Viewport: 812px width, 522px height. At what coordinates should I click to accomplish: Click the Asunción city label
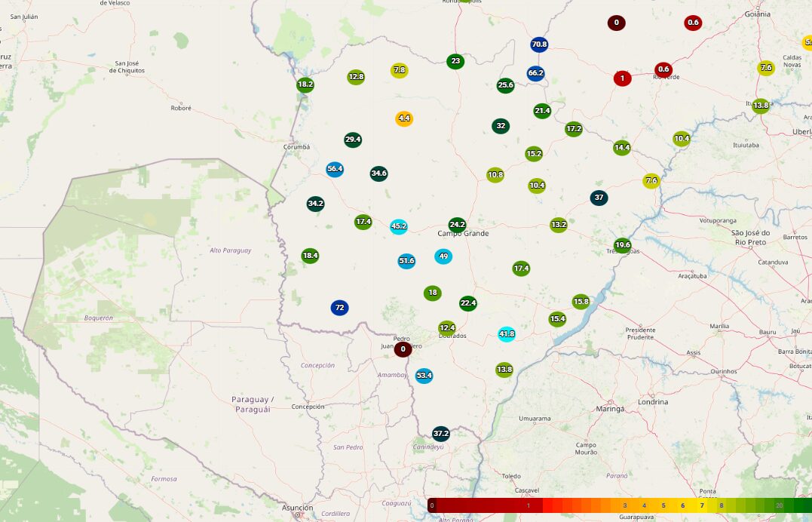click(x=297, y=508)
